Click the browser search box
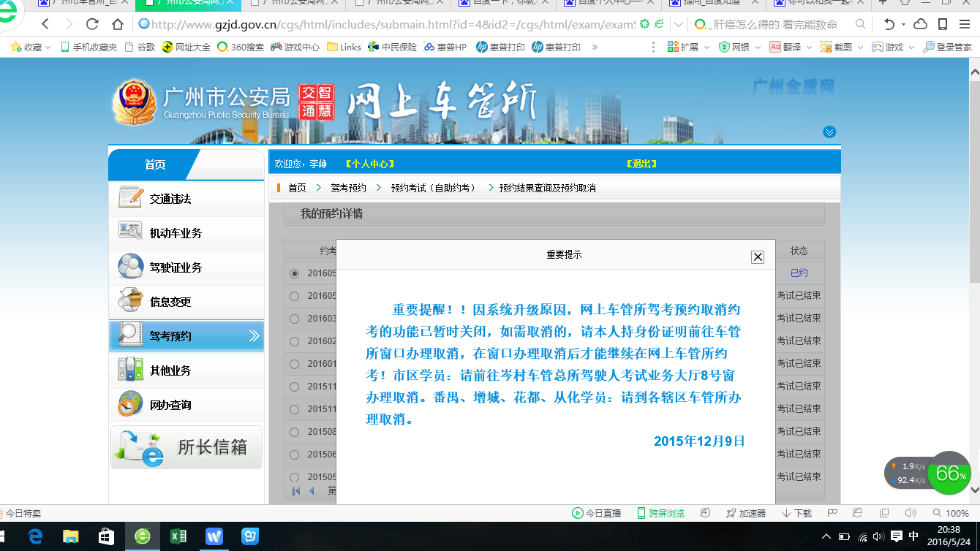The width and height of the screenshot is (980, 551). coord(775,24)
